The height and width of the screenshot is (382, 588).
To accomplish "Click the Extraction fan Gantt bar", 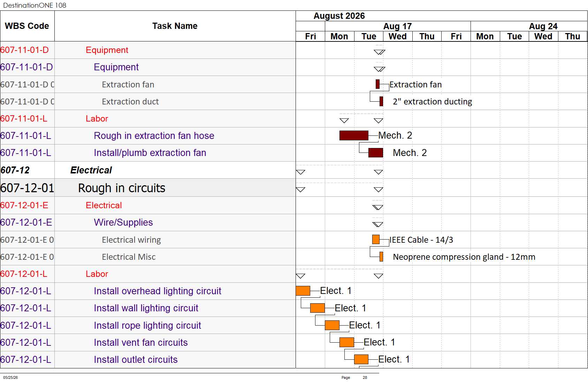I will (x=377, y=84).
